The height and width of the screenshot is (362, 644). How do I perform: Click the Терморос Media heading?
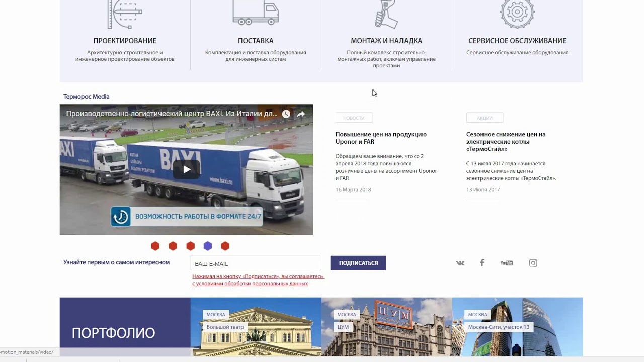click(x=86, y=97)
